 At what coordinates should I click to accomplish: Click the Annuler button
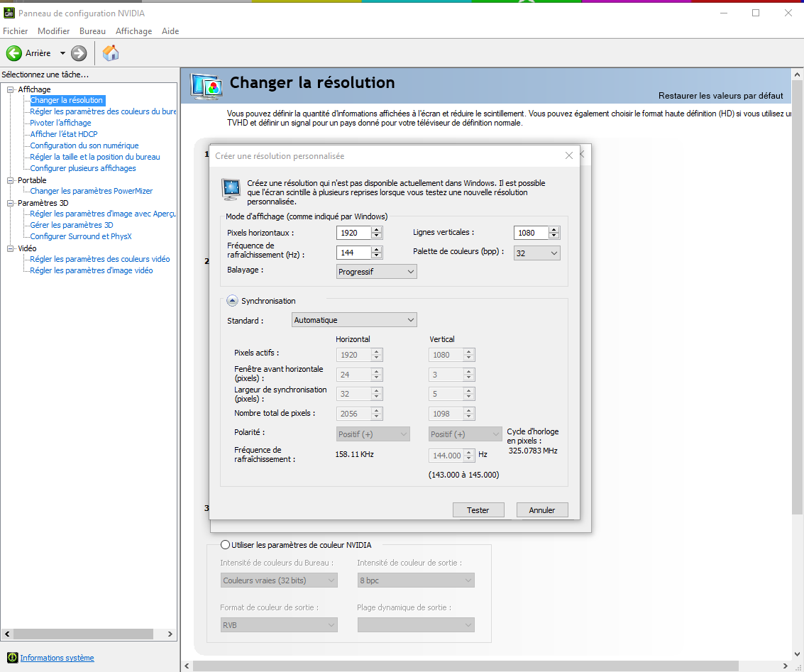[x=542, y=510]
